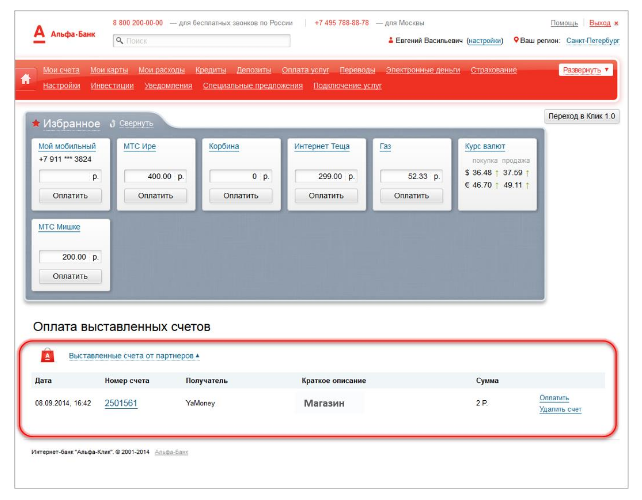
Task: Open МТС Мишке favorite link
Action: coord(59,227)
